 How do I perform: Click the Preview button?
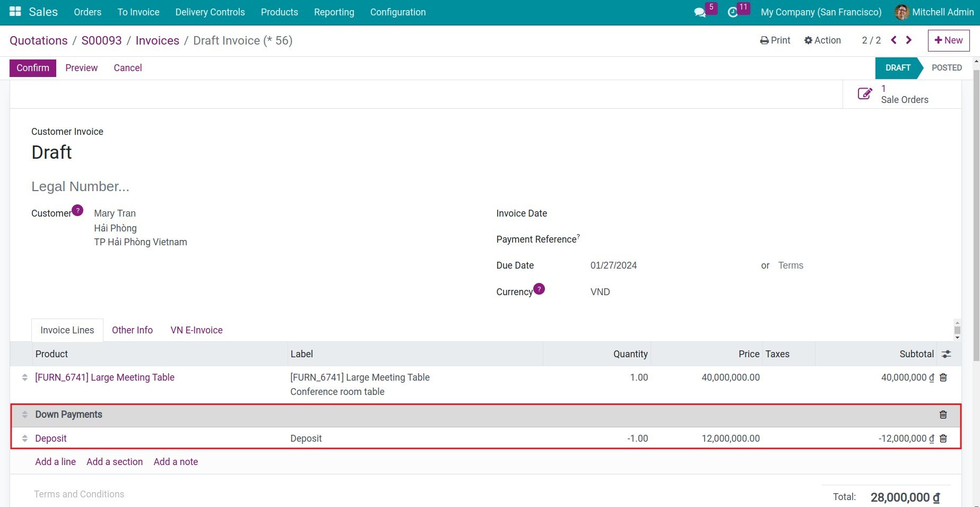tap(81, 68)
